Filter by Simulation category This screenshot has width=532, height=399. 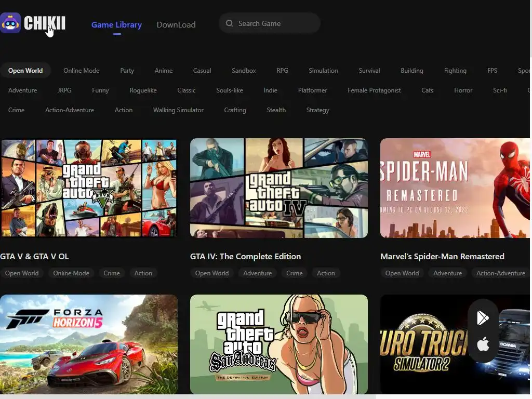323,71
